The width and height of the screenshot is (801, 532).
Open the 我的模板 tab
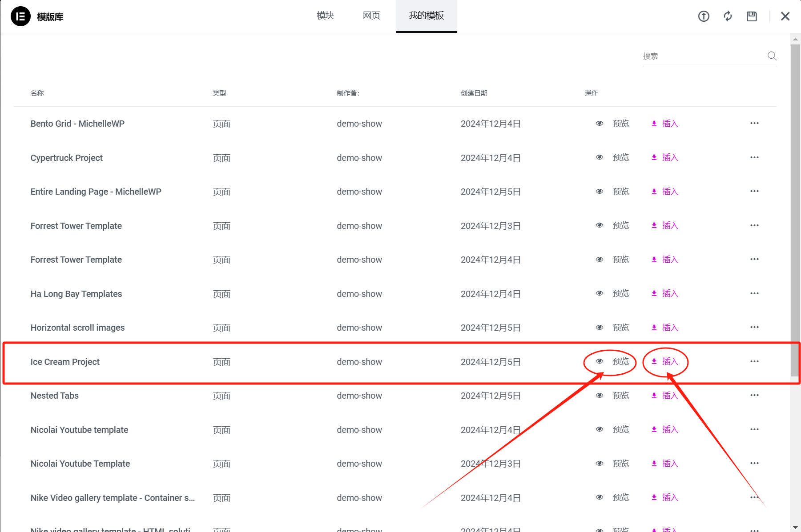pyautogui.click(x=426, y=16)
